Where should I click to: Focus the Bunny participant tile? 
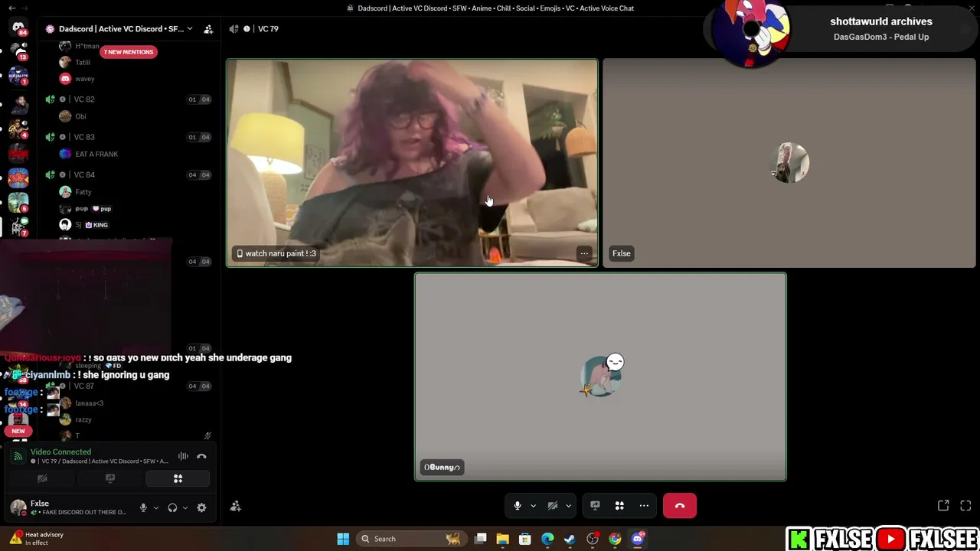600,377
